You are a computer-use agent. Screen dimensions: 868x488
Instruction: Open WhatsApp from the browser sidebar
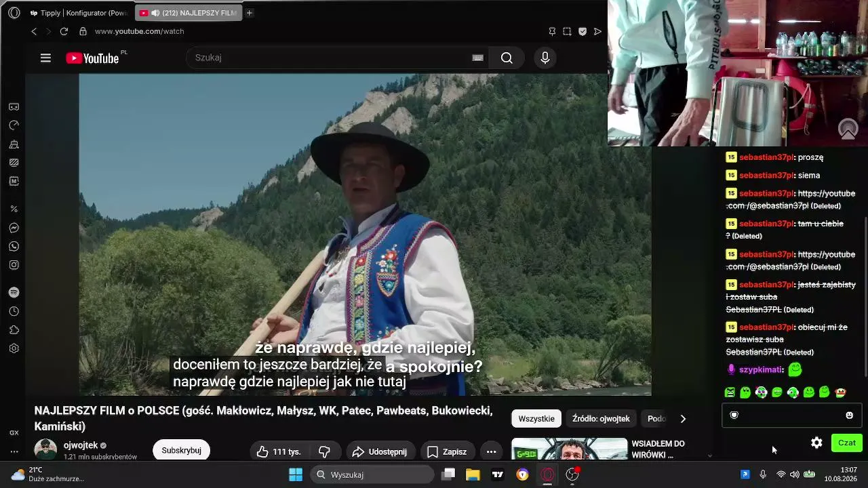(x=14, y=247)
